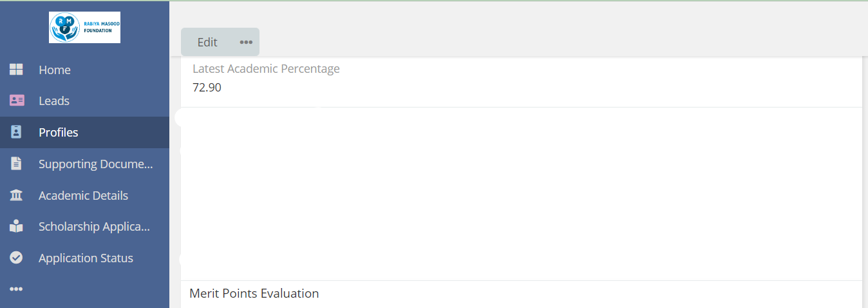This screenshot has width=868, height=308.
Task: Click the Supporting Documents file icon
Action: [x=16, y=164]
